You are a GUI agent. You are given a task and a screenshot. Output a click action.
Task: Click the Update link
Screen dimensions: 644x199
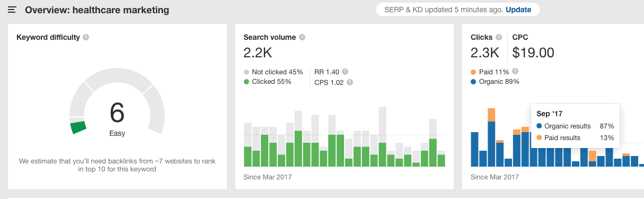pos(518,10)
